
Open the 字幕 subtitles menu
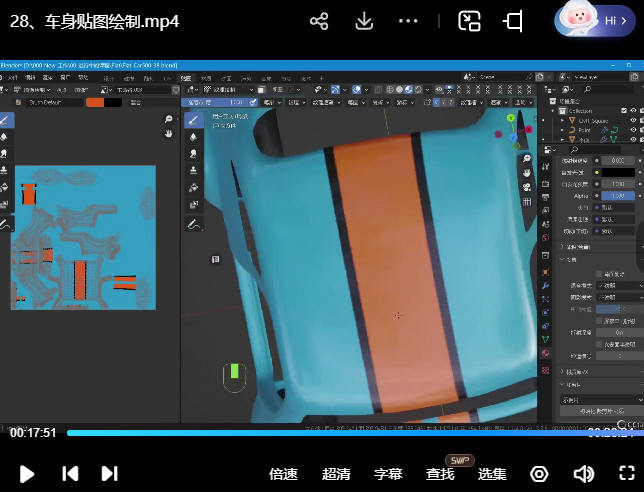388,474
